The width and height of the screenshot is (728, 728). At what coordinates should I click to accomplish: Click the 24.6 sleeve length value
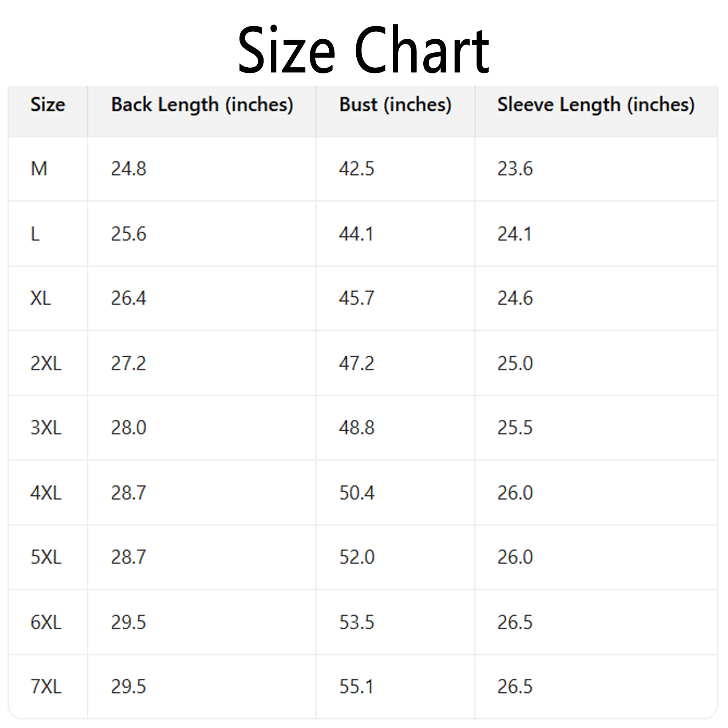pos(515,298)
